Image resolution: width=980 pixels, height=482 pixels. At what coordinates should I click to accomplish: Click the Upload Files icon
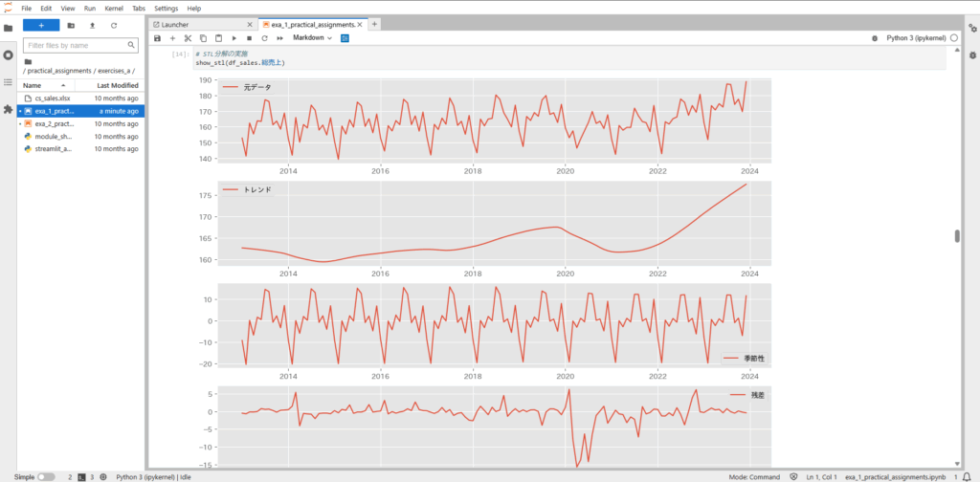coord(92,25)
